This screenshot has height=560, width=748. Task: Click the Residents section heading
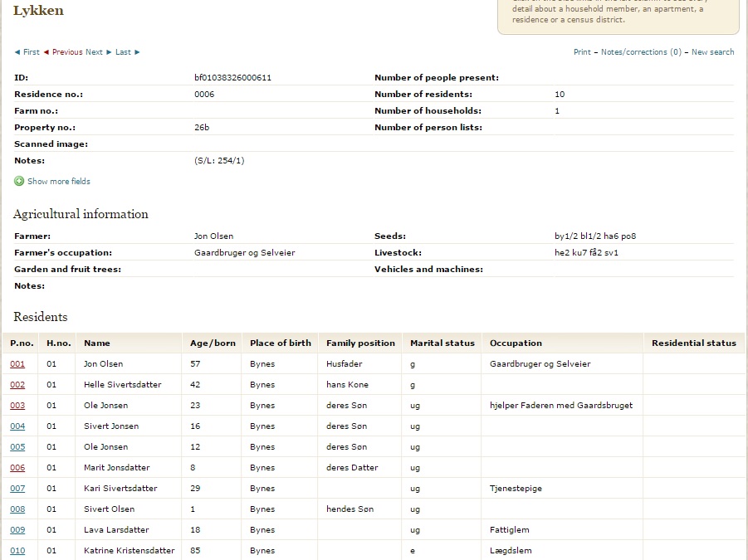(x=41, y=317)
